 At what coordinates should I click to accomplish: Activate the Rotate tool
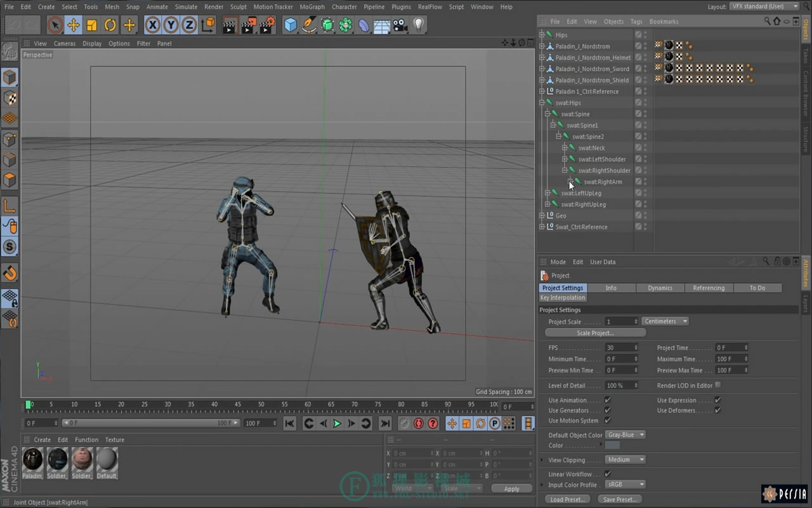110,25
